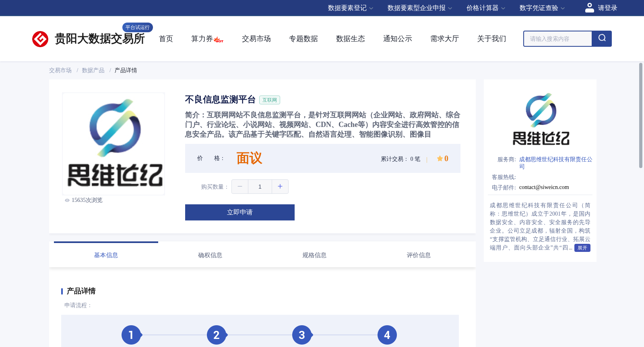Switch to the 规格信息 tab

[314, 255]
